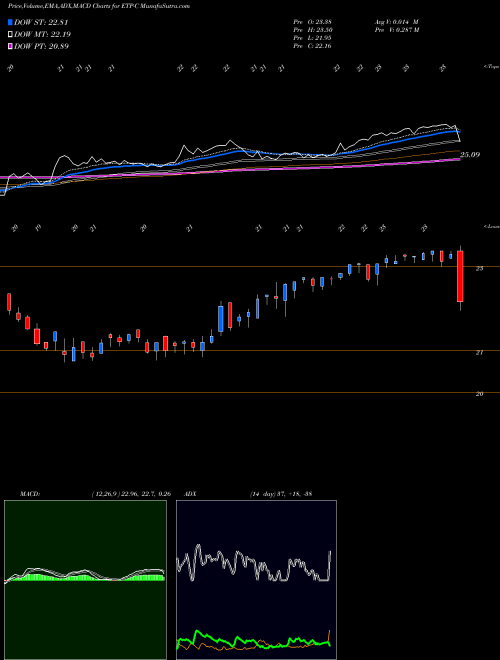This screenshot has width=500, height=660.
Task: Select the 'DOW ST: 22.81' legend text
Action: click(41, 22)
